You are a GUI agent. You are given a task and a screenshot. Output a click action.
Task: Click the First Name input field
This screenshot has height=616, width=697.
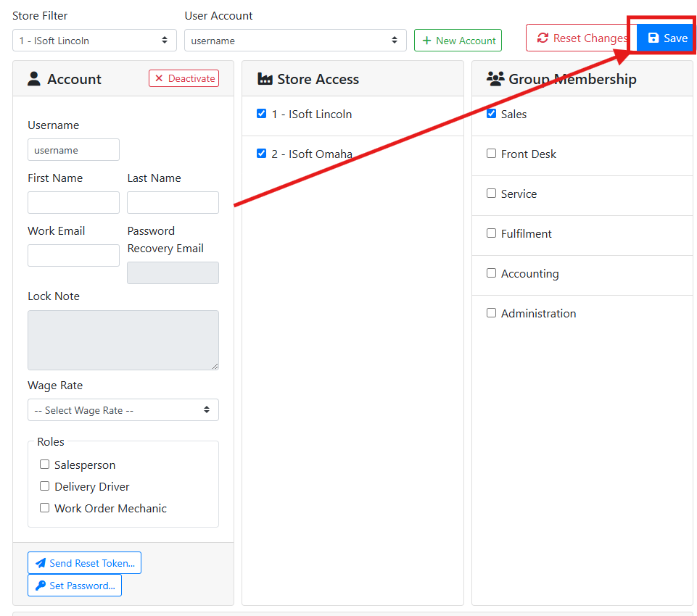point(73,203)
